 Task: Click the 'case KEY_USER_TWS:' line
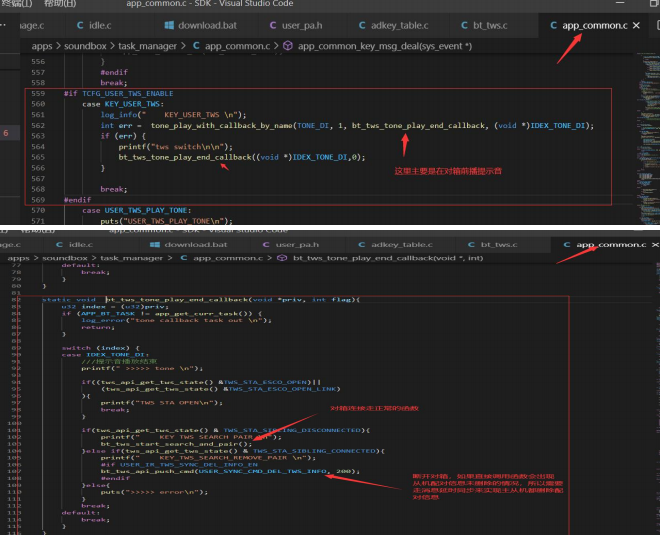123,104
